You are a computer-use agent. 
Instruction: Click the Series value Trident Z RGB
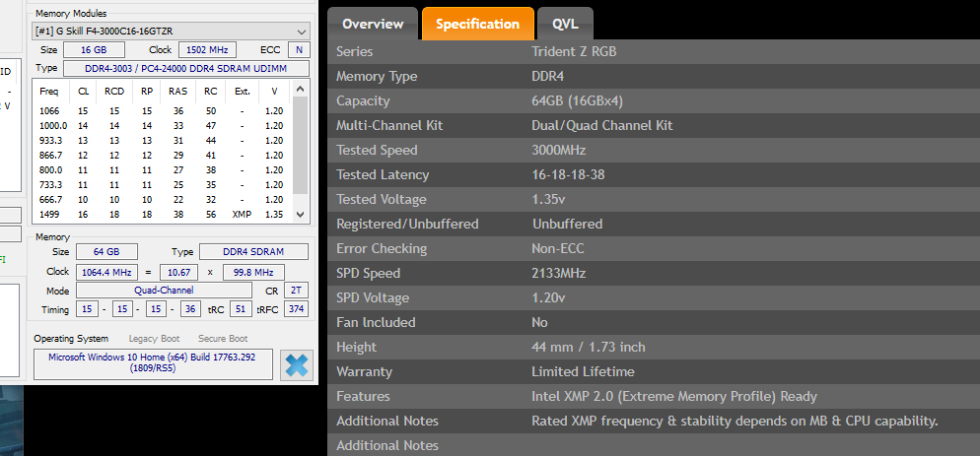pyautogui.click(x=574, y=52)
